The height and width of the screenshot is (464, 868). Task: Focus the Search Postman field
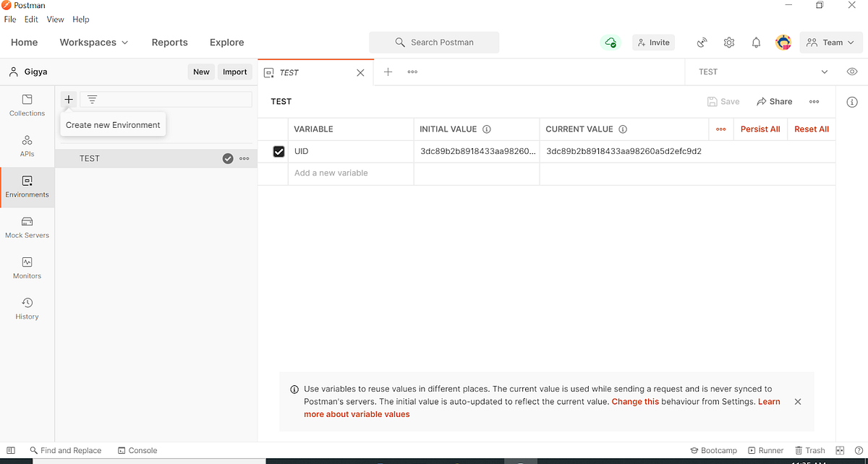[x=434, y=43]
